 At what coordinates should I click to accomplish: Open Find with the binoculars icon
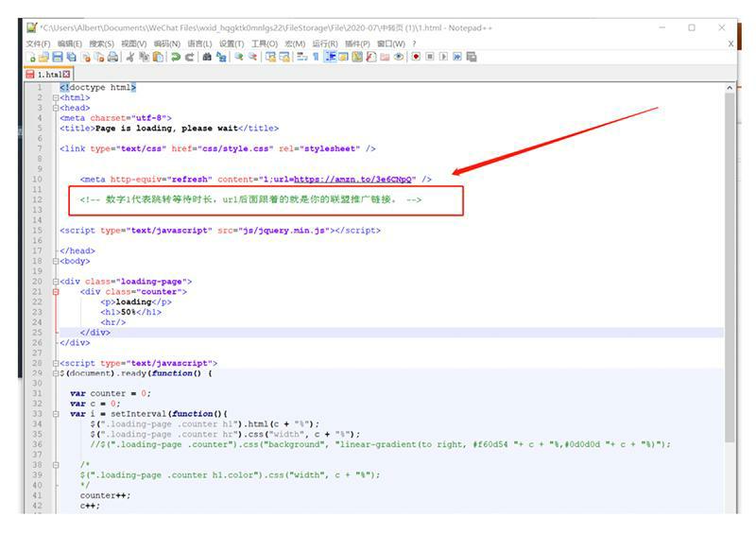coord(206,58)
